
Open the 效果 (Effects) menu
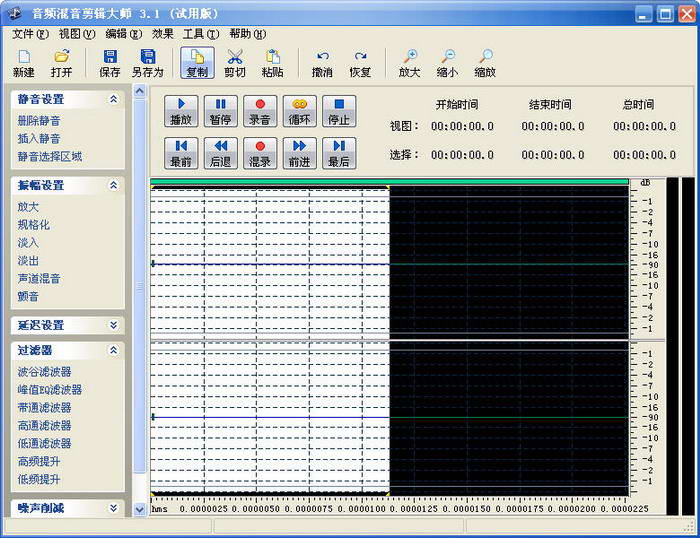pos(163,33)
